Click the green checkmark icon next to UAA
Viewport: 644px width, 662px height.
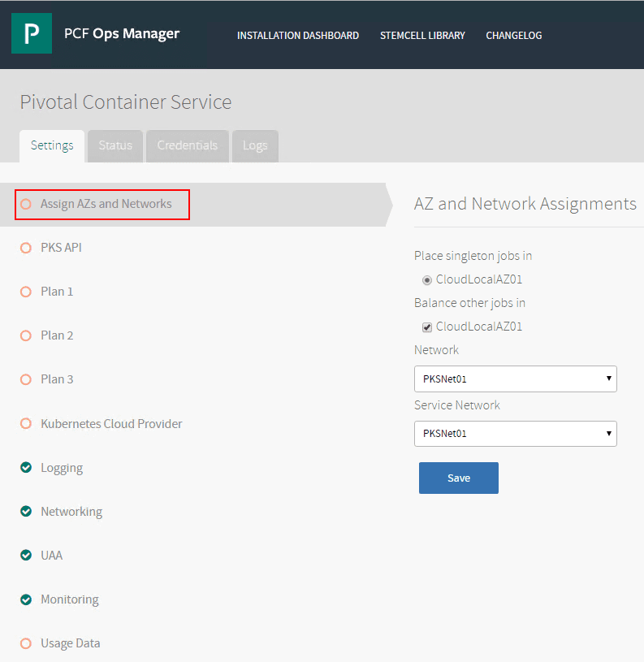pyautogui.click(x=26, y=556)
